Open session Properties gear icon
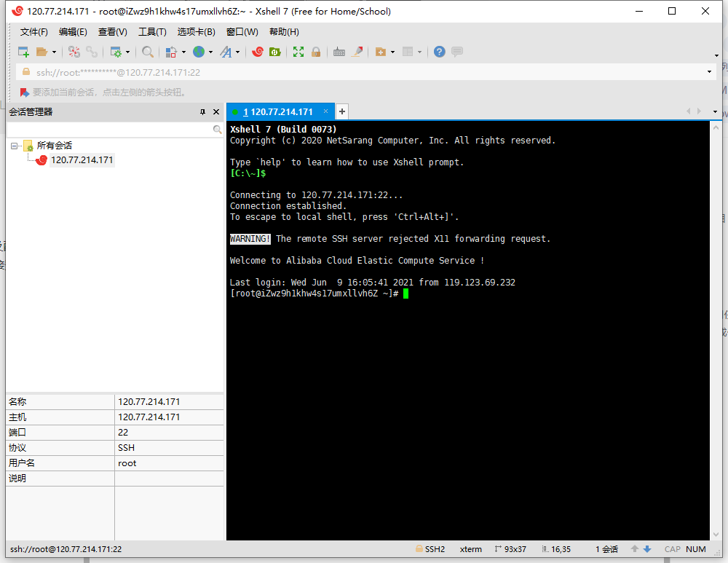728x563 pixels. [x=115, y=52]
